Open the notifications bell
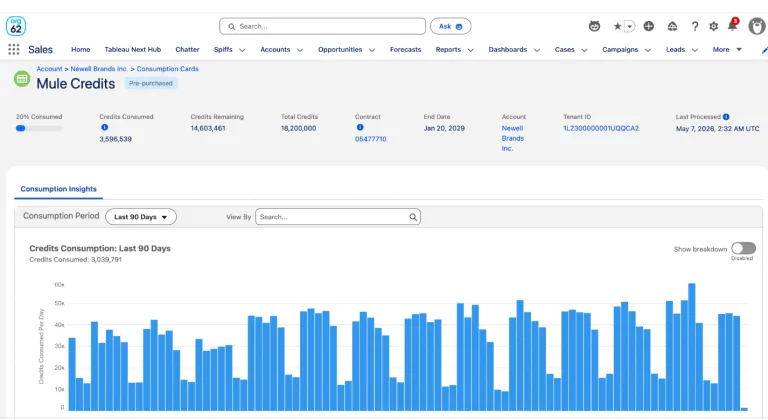Screen dimensions: 768x420 pyautogui.click(x=732, y=26)
